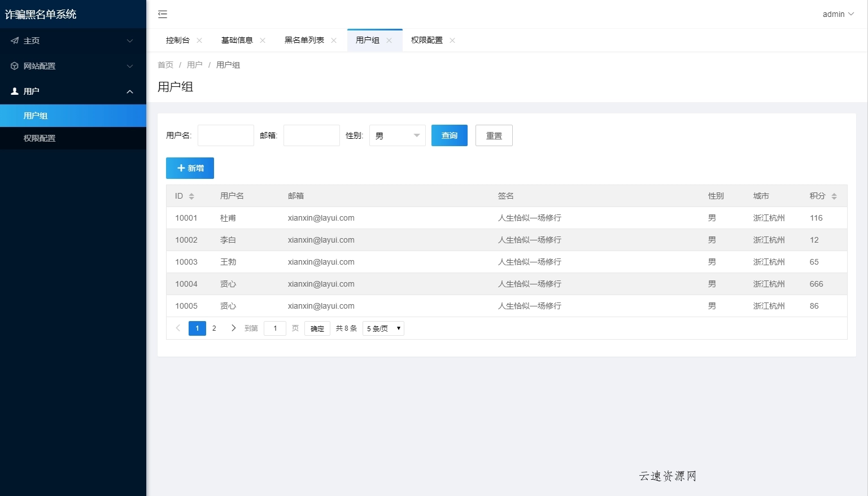Click the 网站配置 cube icon in sidebar
Viewport: 868px width, 496px height.
pyautogui.click(x=14, y=66)
